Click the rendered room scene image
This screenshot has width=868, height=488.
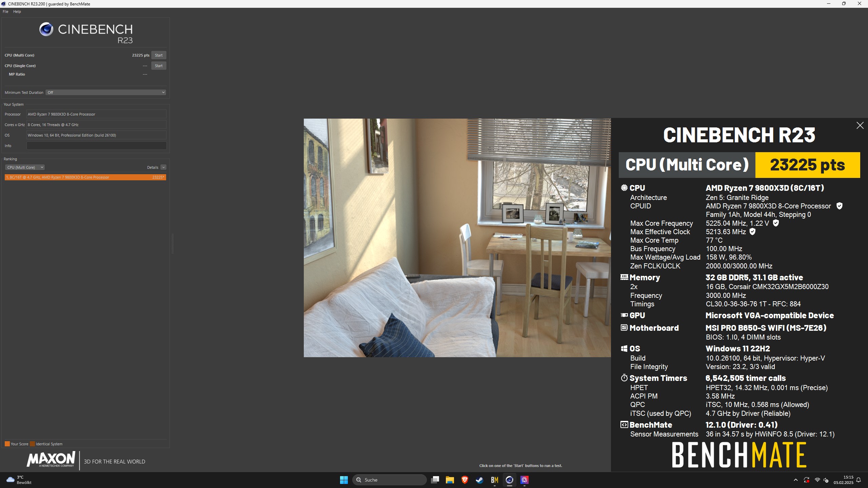[x=457, y=238]
